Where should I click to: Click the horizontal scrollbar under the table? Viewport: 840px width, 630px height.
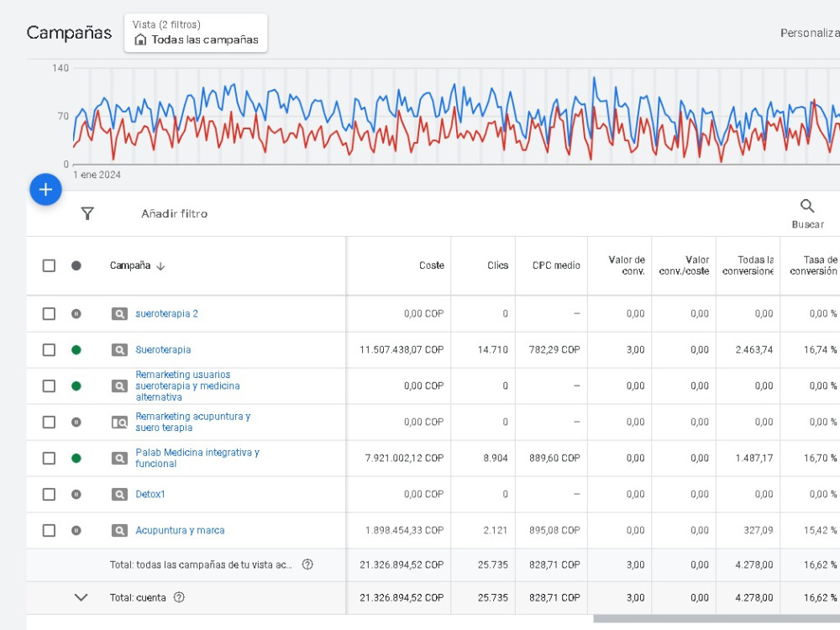717,619
